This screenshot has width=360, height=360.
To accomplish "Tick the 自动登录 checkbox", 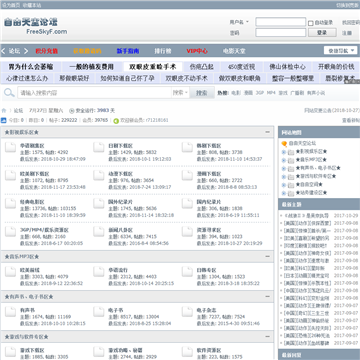I will tap(311, 23).
